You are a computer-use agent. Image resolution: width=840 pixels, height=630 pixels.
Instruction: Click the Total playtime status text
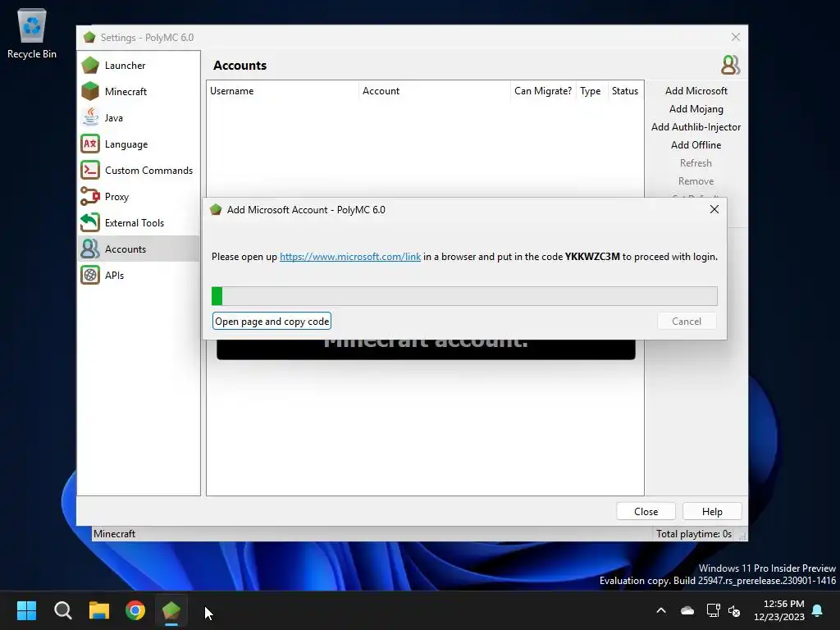pos(694,534)
